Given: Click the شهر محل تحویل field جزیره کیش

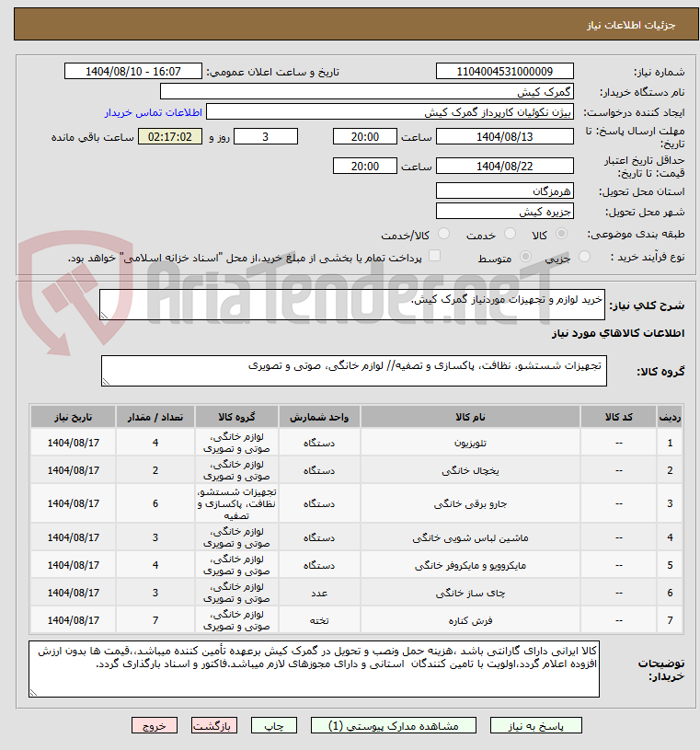Looking at the screenshot, I should coord(504,211).
